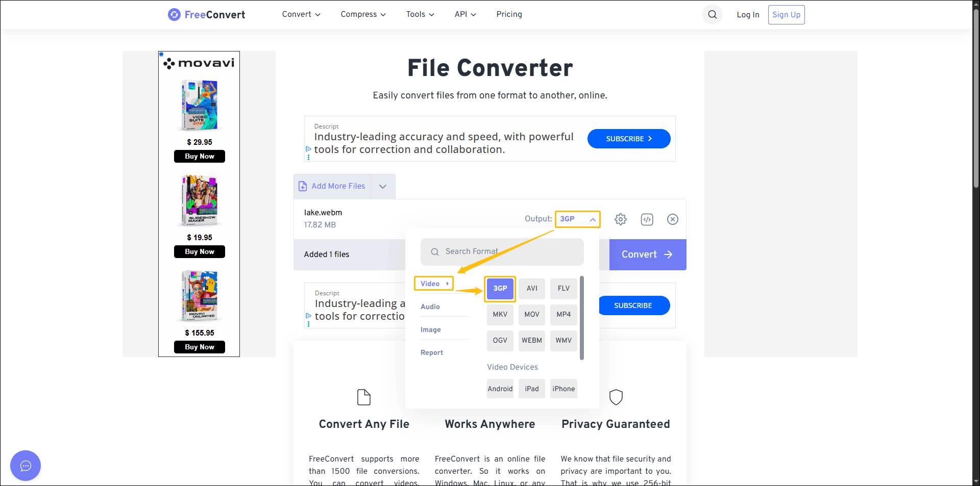
Task: Click the 17.82 MB file size
Action: [320, 225]
